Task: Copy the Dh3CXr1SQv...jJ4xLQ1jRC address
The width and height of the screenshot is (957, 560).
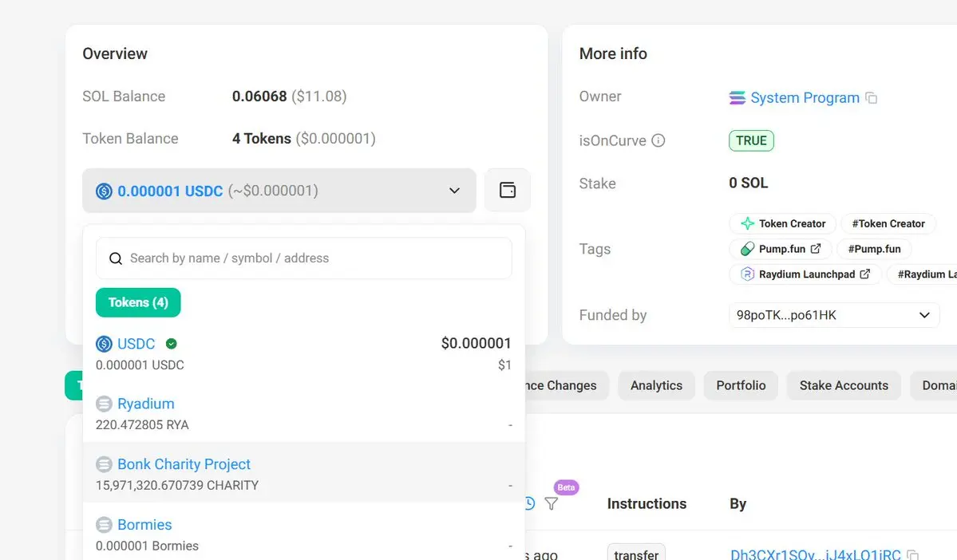Action: pos(913,555)
